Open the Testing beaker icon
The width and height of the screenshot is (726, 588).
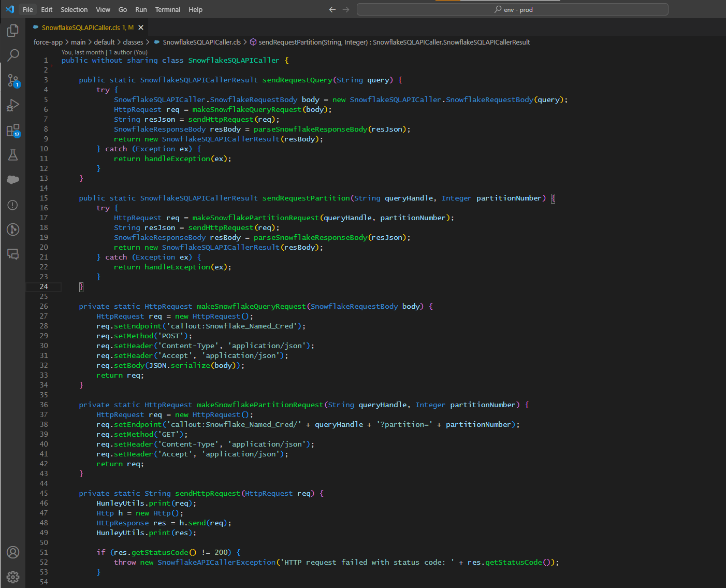(12, 155)
